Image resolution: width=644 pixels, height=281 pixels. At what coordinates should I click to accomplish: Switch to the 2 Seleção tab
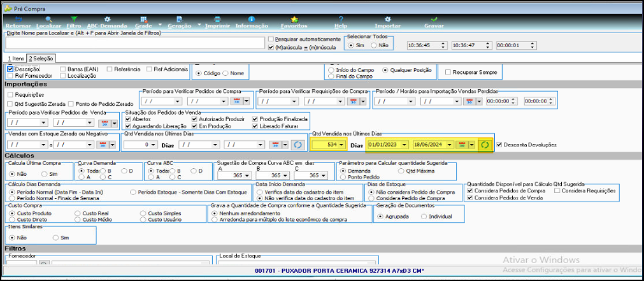tap(41, 59)
